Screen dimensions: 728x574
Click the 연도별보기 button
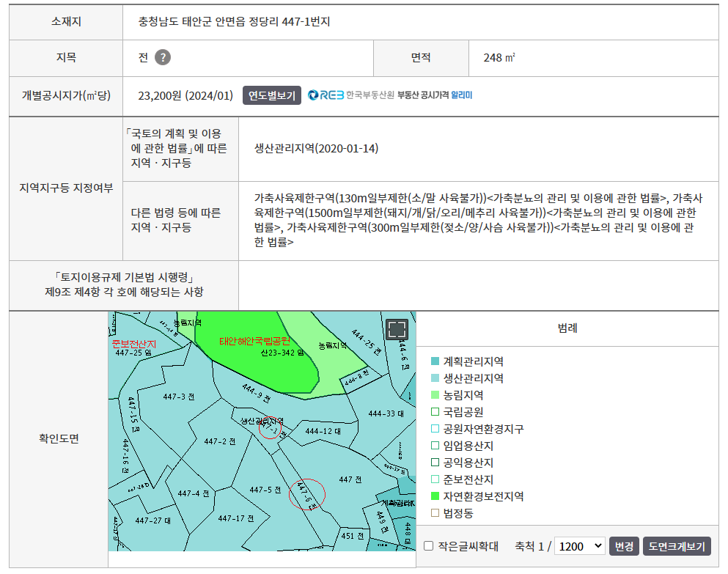(271, 95)
